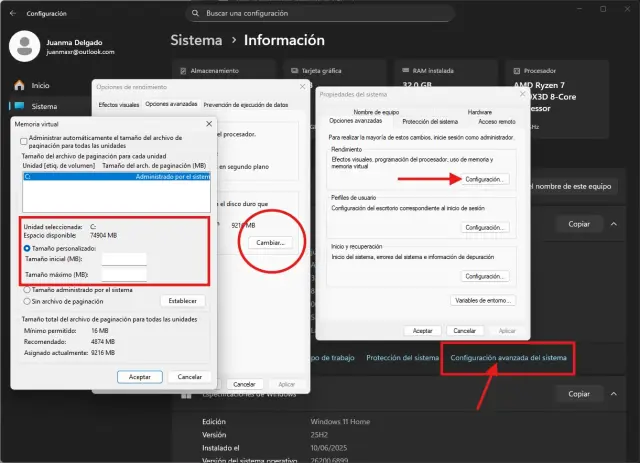The image size is (640, 463).
Task: Select the Sistema icon in sidebar
Action: coord(16,106)
